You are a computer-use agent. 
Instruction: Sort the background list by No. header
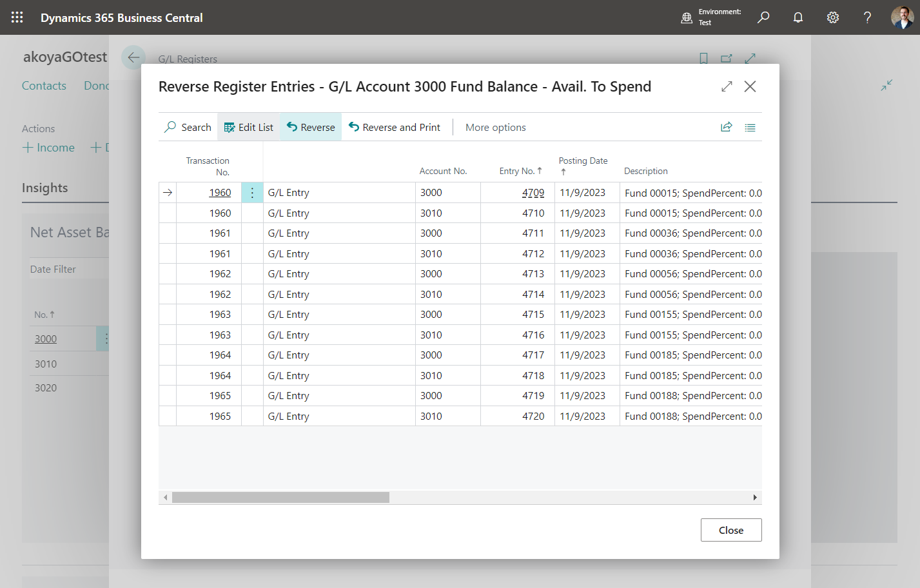click(x=44, y=315)
